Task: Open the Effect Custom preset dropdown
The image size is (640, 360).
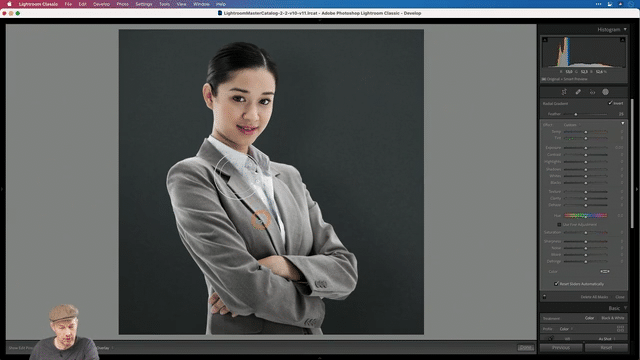Action: click(571, 125)
